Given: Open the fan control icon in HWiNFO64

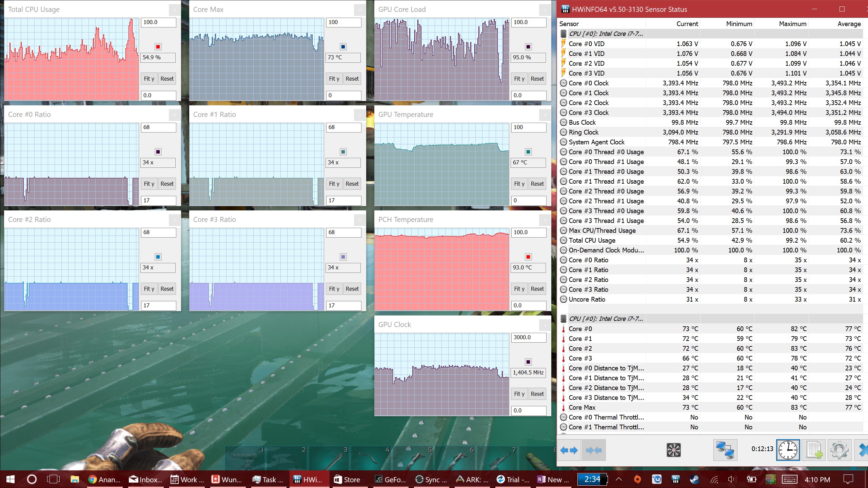Looking at the screenshot, I should [673, 450].
